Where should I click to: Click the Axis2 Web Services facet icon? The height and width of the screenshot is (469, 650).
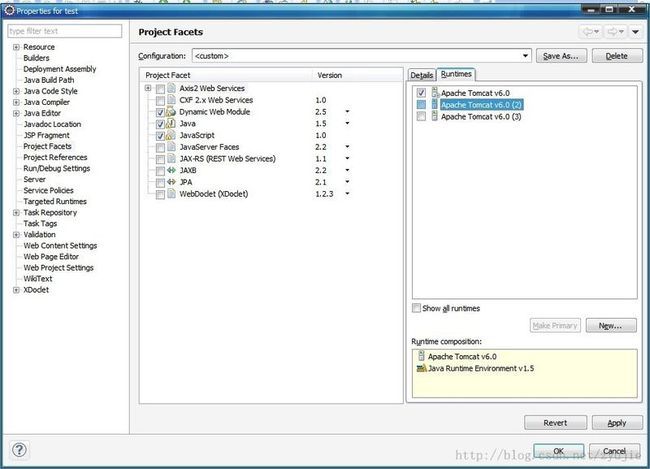pyautogui.click(x=172, y=88)
